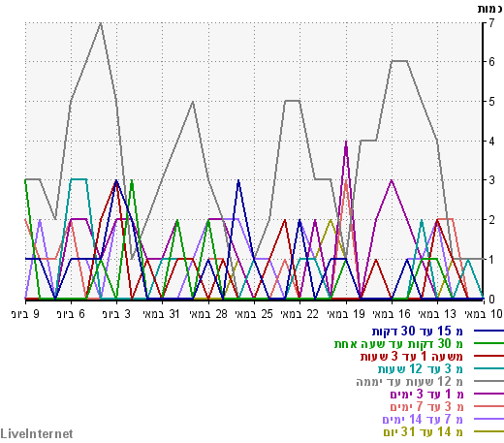Click the y-axis title "כמות"
This screenshot has width=504, height=443.
pos(490,9)
